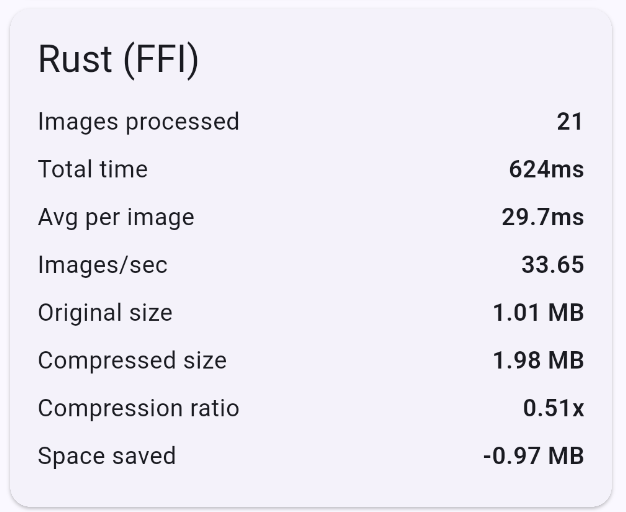Click "(FFI)" in the card title

[161, 60]
